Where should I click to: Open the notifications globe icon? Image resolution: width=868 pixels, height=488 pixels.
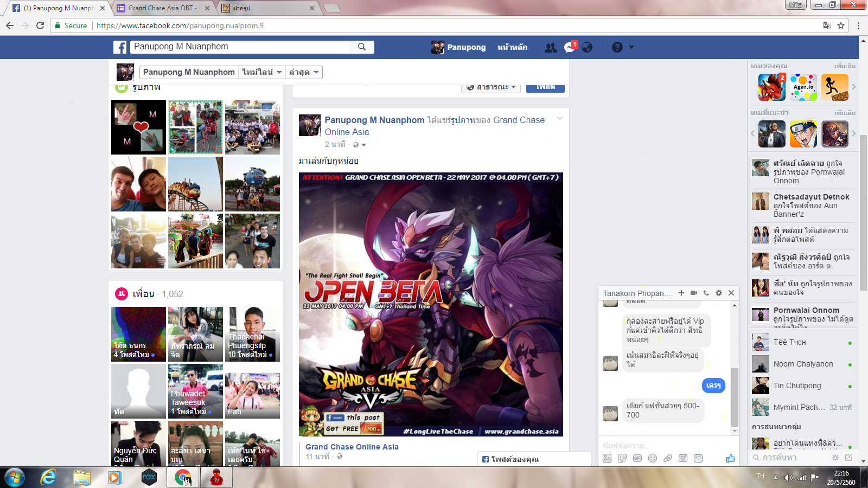(587, 47)
